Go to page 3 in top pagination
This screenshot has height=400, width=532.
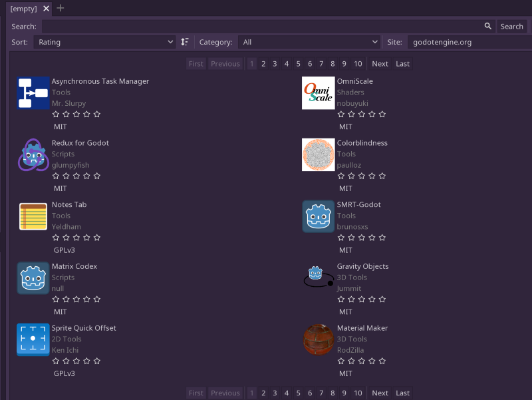point(275,64)
